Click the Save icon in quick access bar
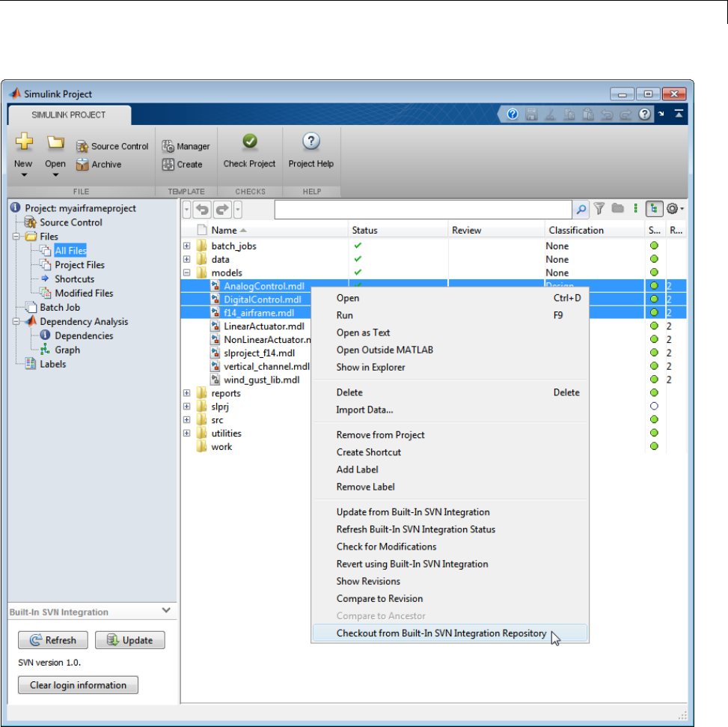The height and width of the screenshot is (727, 728). [531, 115]
